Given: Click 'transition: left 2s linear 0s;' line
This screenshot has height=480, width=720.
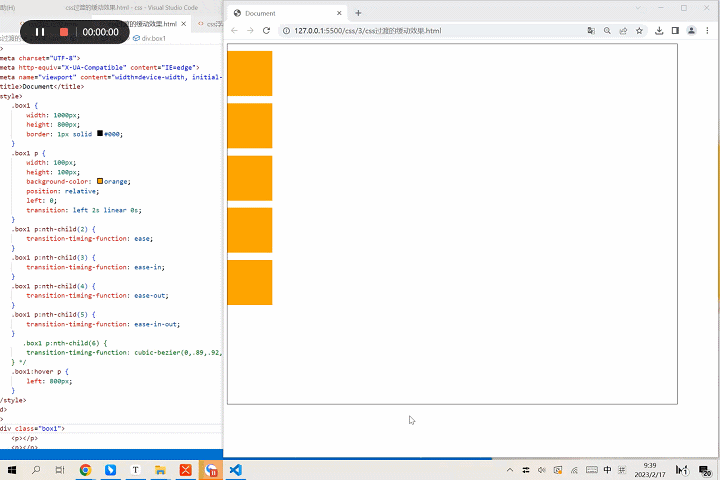Looking at the screenshot, I should tap(84, 210).
